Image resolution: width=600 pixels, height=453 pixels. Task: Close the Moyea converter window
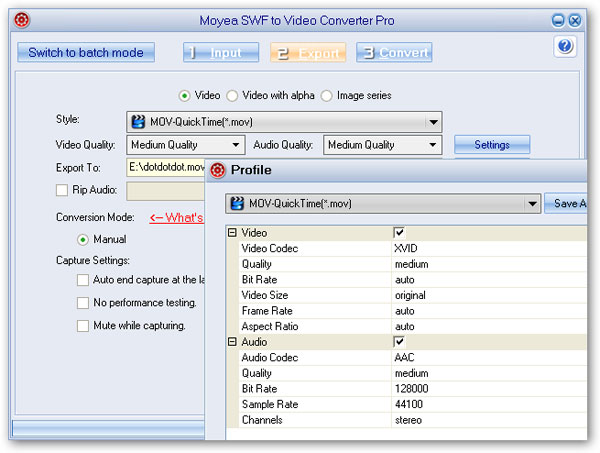click(x=575, y=20)
